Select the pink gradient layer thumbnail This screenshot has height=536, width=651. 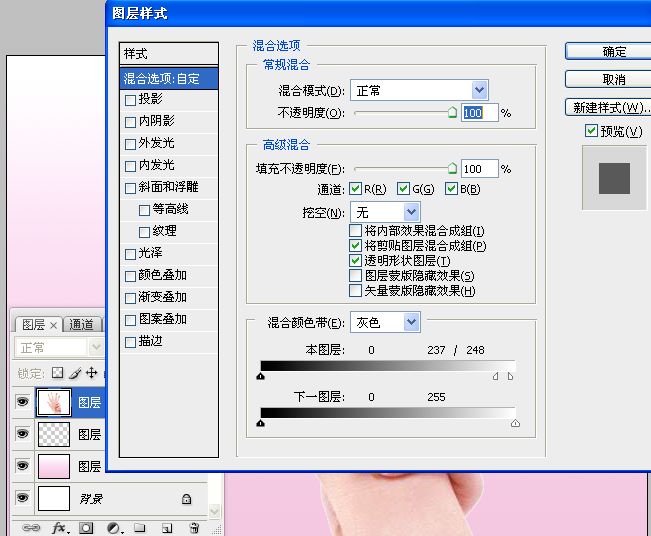point(54,466)
